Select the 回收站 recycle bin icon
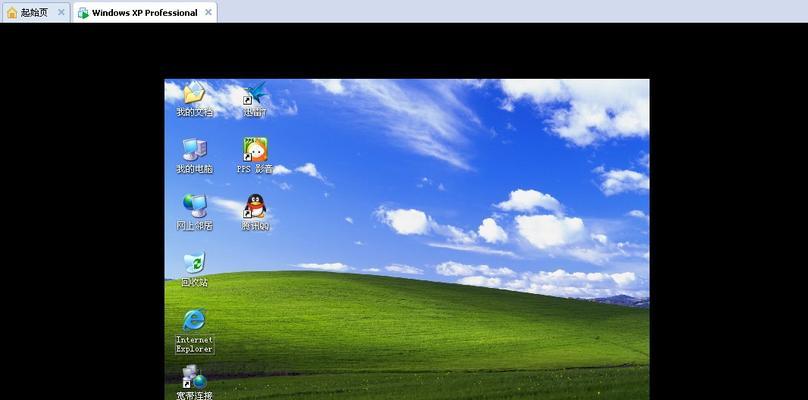The width and height of the screenshot is (808, 400). pyautogui.click(x=194, y=262)
